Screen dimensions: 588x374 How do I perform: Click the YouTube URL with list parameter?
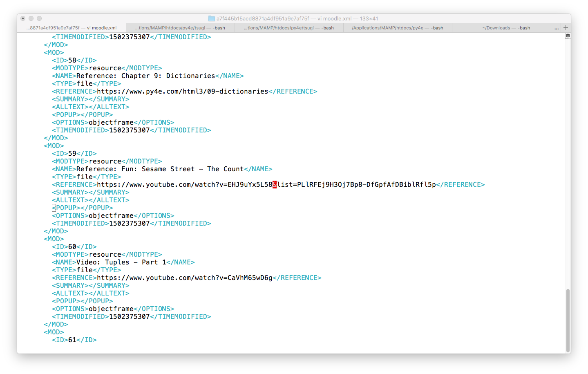click(x=266, y=185)
